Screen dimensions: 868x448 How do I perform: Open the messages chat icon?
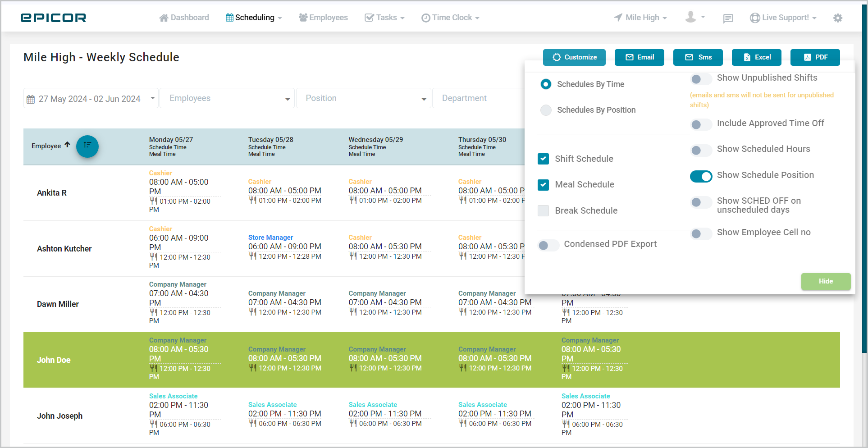point(728,18)
